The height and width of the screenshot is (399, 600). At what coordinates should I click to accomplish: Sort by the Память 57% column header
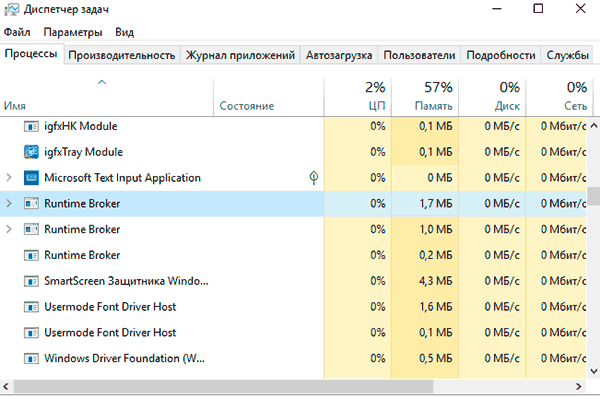tap(425, 97)
